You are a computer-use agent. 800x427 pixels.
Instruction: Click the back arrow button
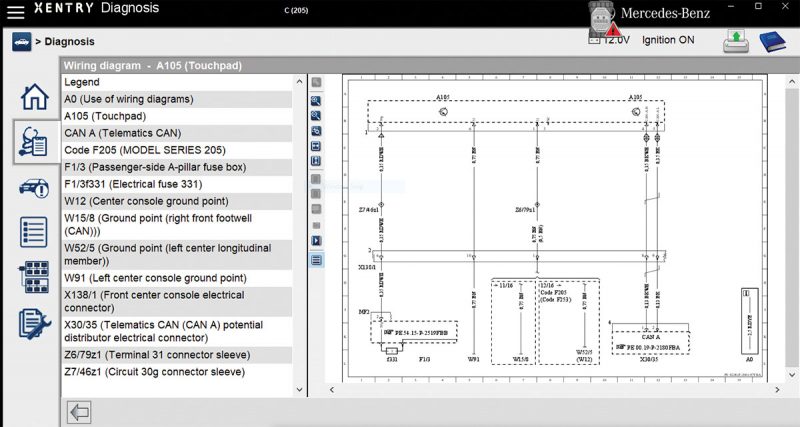80,412
